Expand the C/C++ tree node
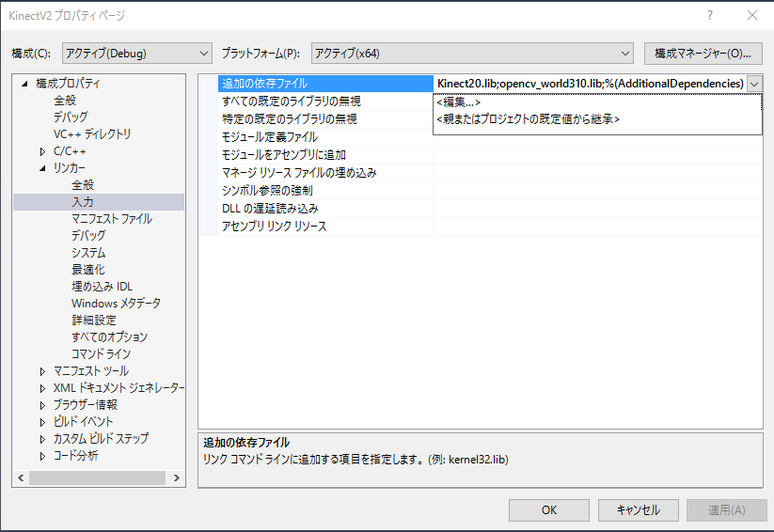Viewport: 774px width, 532px height. tap(42, 151)
